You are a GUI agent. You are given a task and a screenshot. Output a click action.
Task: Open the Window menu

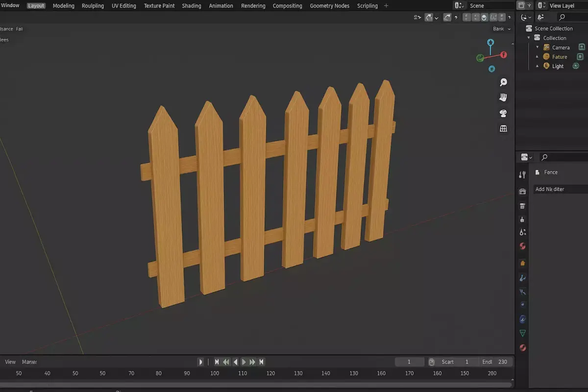coord(10,5)
